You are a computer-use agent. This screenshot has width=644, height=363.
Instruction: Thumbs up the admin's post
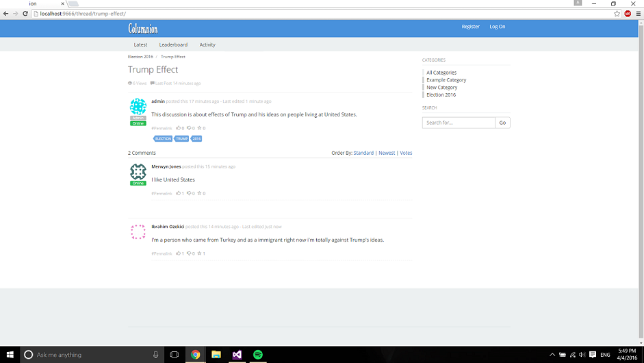point(179,128)
